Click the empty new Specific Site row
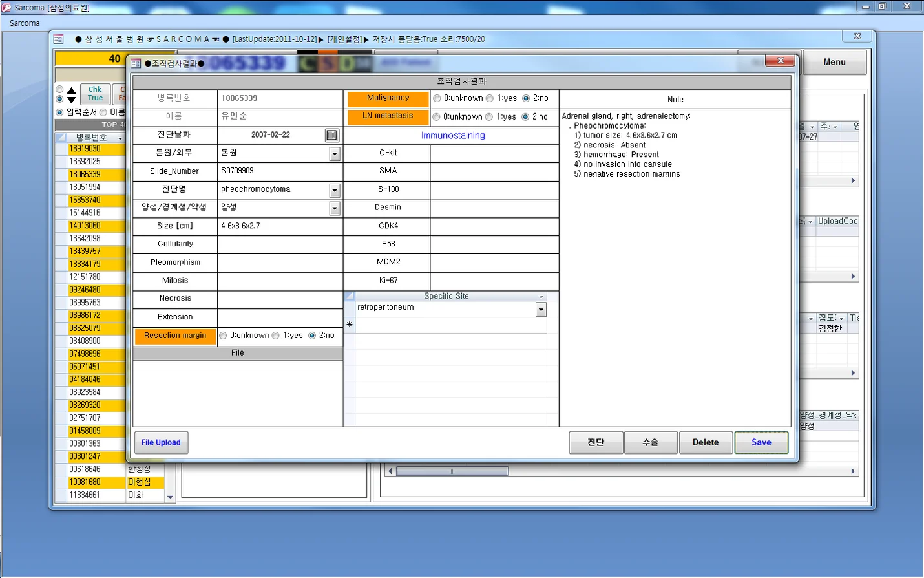924x578 pixels. (451, 325)
